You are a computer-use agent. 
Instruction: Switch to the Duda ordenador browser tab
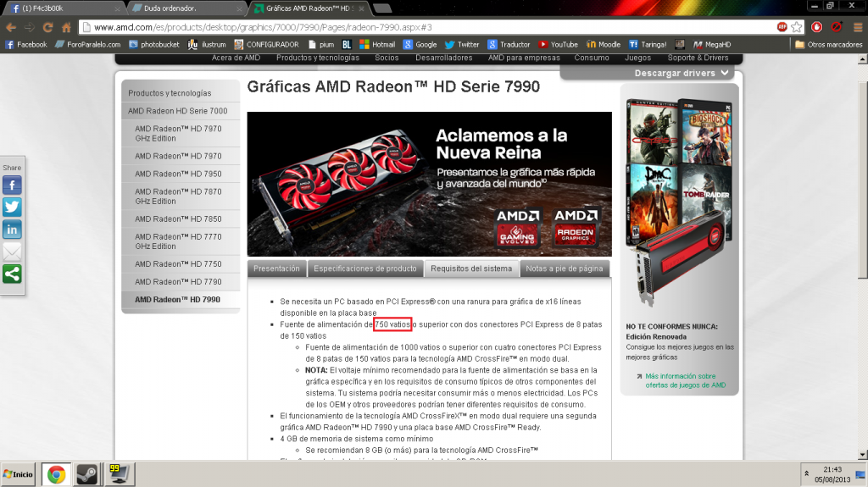186,8
